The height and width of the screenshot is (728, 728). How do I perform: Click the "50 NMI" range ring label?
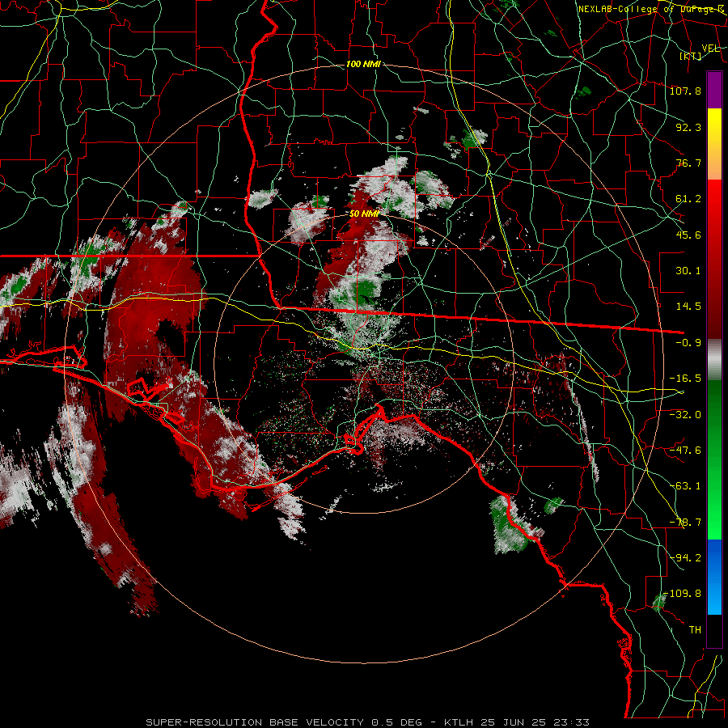pyautogui.click(x=365, y=214)
